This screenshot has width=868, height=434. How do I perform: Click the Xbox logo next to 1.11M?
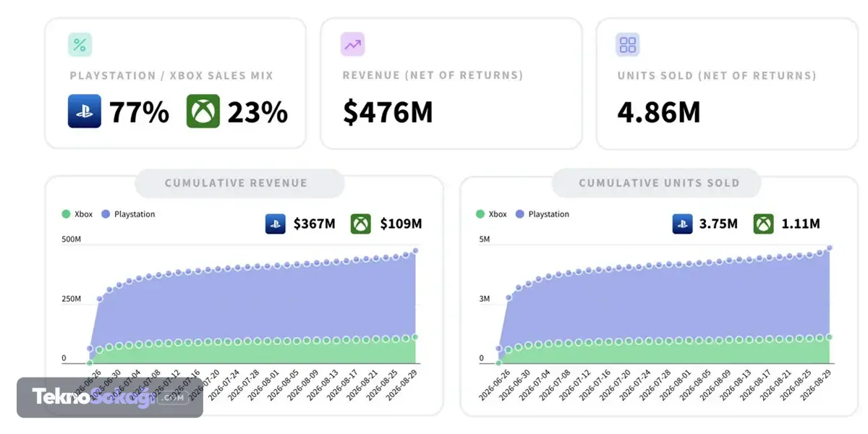point(764,224)
